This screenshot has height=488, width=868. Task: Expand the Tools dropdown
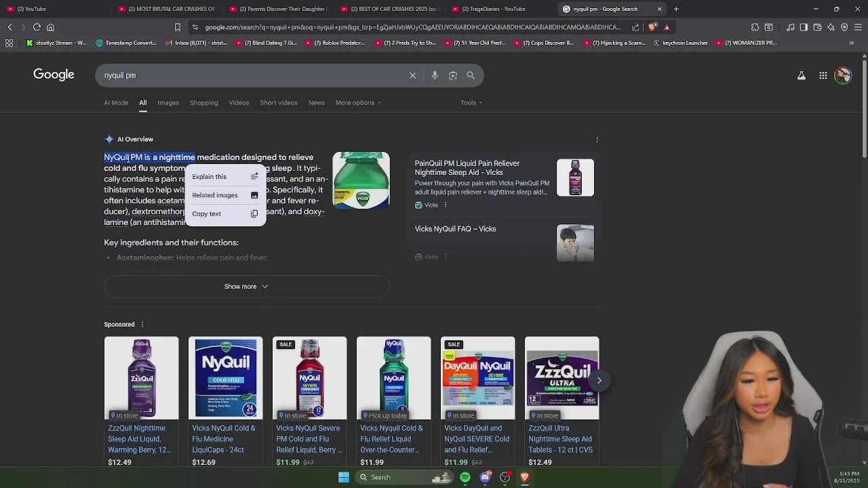pos(471,103)
